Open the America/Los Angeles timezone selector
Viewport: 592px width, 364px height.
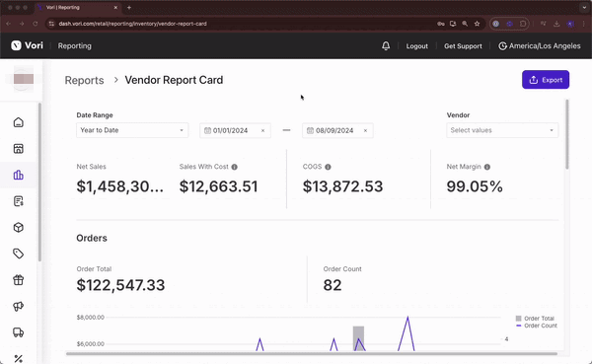click(x=540, y=46)
